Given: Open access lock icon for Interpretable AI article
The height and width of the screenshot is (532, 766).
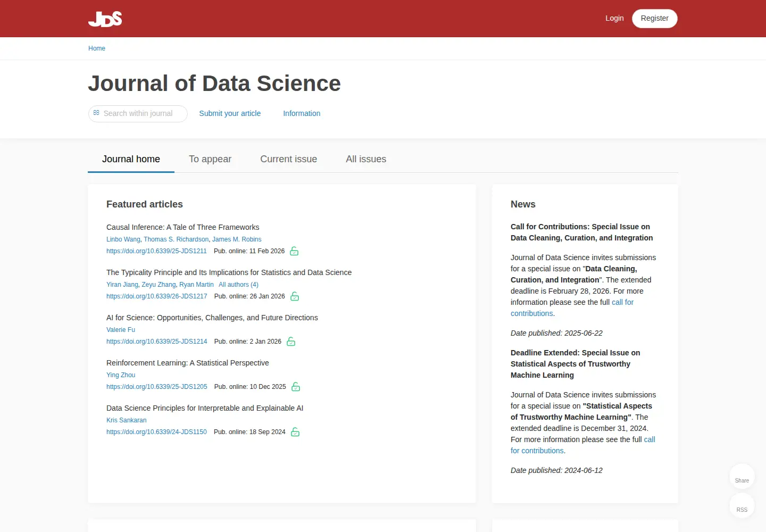Looking at the screenshot, I should pyautogui.click(x=295, y=432).
